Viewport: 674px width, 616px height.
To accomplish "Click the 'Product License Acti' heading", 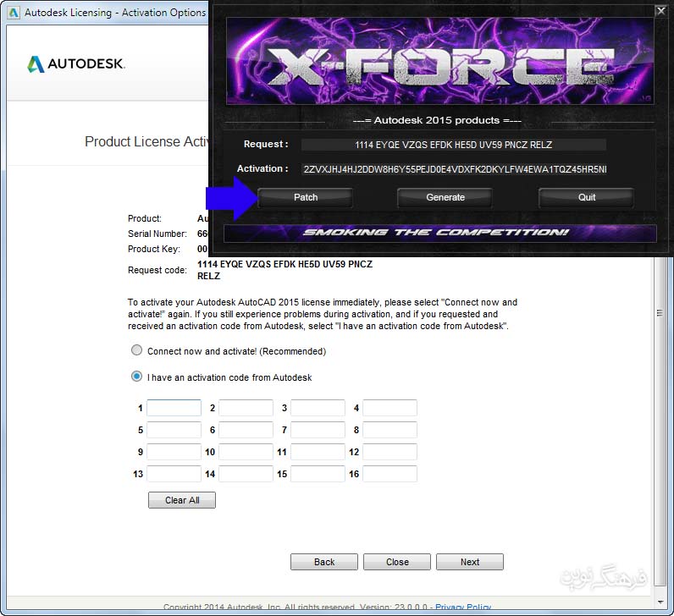I will click(x=146, y=142).
